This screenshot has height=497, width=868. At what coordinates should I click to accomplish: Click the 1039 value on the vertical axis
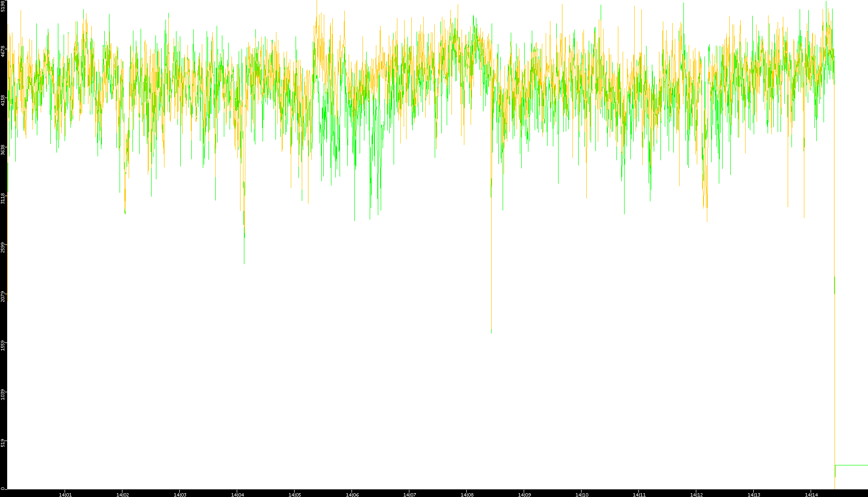coord(3,395)
